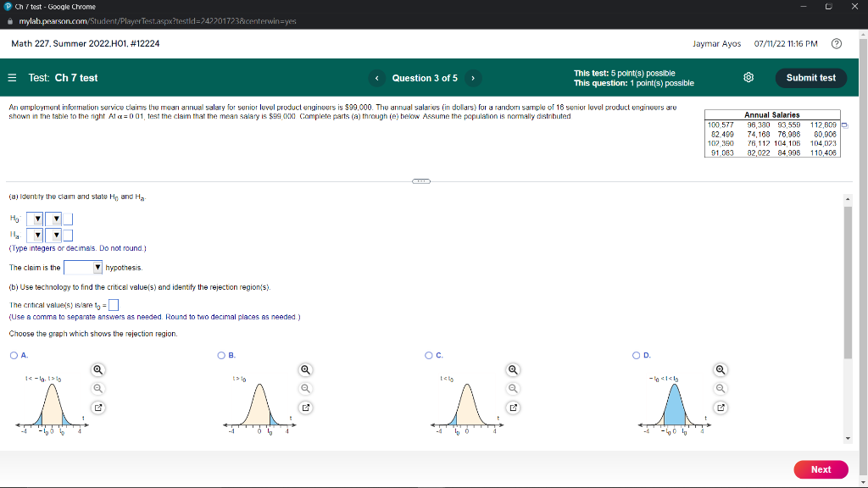Zoom out on graph D

721,388
